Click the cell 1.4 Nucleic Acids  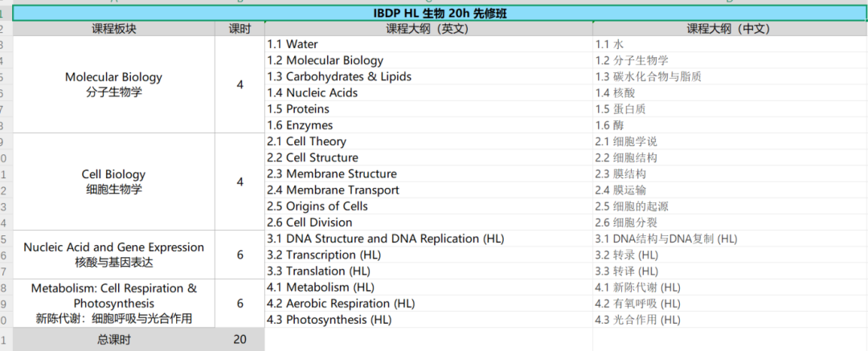[x=428, y=92]
